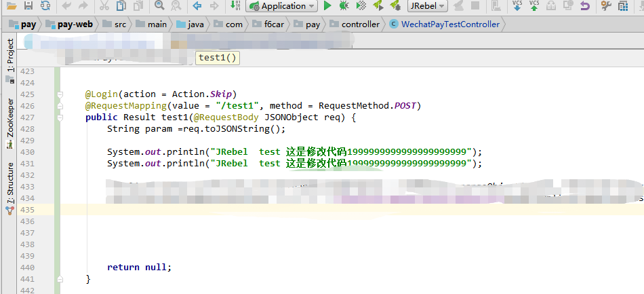
Task: Click the src breadcrumb folder
Action: point(115,24)
